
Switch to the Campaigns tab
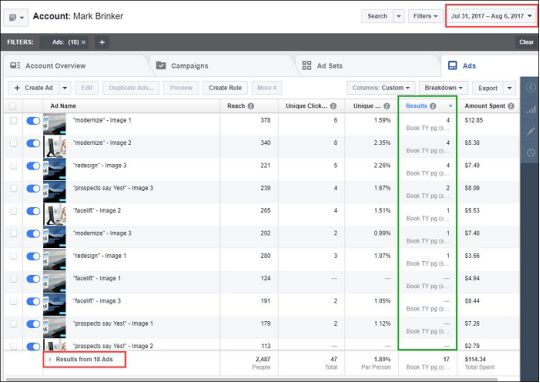[x=183, y=66]
